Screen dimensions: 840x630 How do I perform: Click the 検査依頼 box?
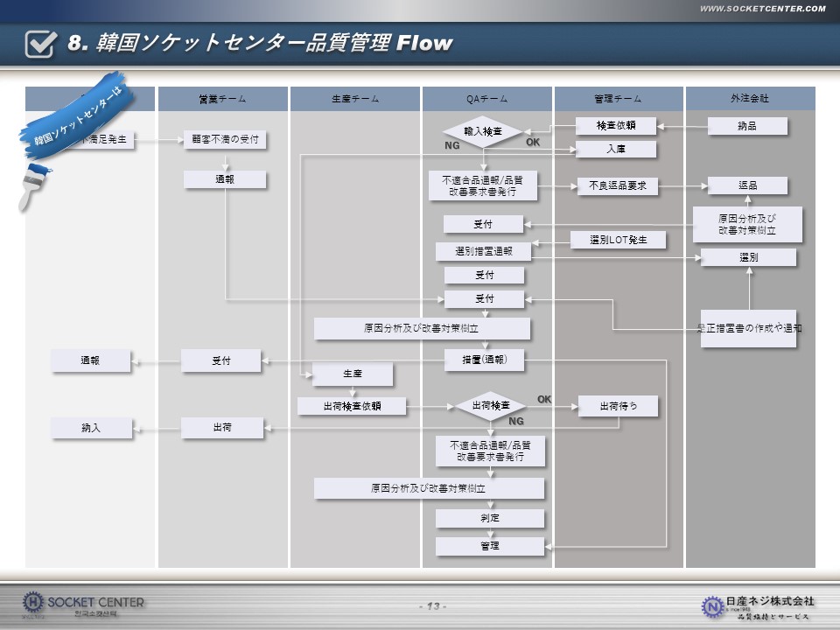click(616, 126)
